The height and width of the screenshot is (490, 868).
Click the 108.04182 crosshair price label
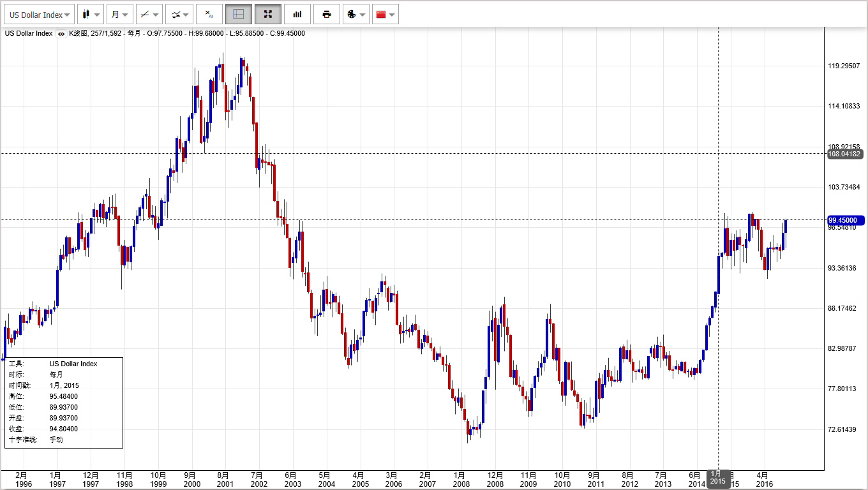click(x=844, y=154)
